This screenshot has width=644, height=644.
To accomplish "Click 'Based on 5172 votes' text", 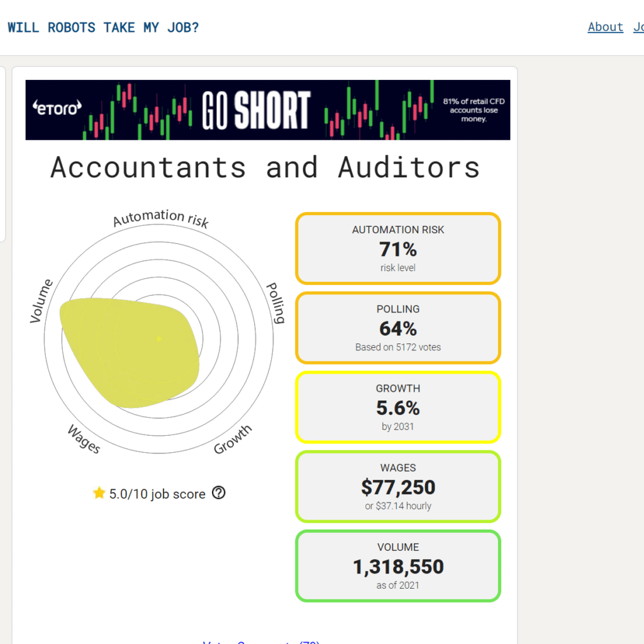I will (398, 347).
